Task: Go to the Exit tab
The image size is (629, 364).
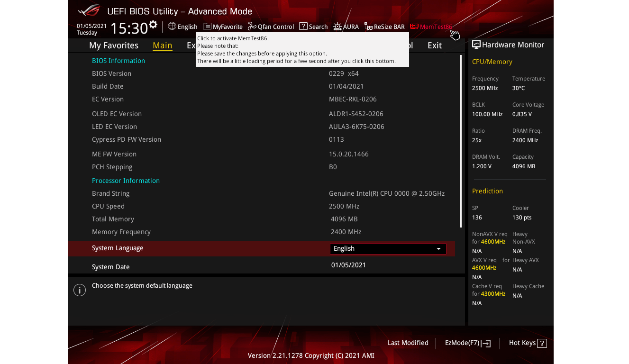Action: (435, 45)
